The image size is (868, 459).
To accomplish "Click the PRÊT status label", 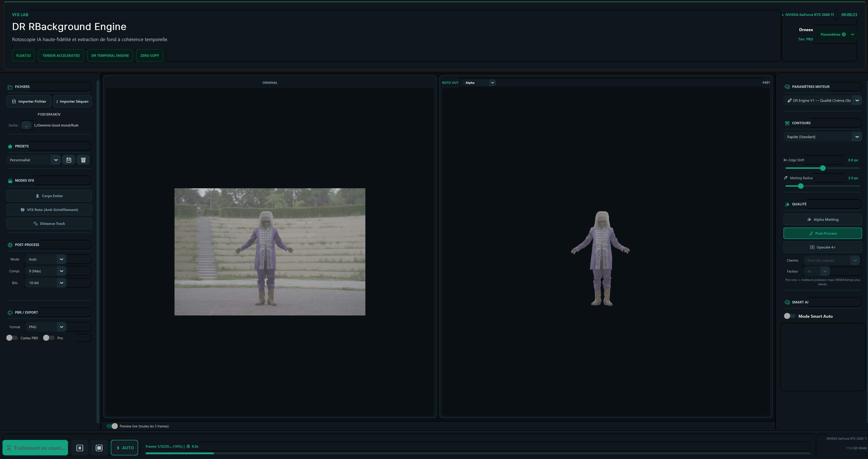I will [766, 83].
